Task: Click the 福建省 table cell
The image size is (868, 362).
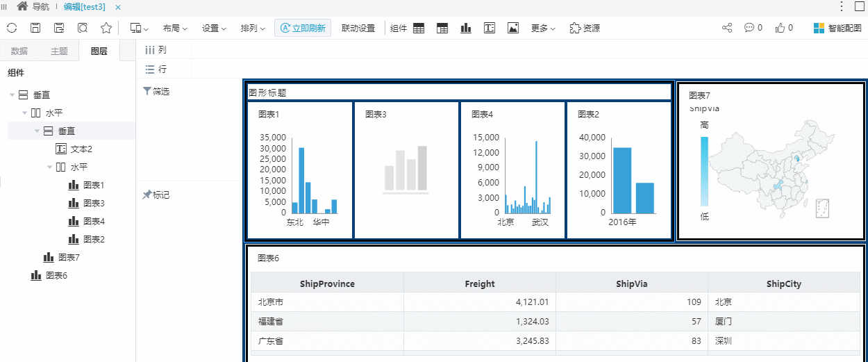Action: (x=327, y=322)
